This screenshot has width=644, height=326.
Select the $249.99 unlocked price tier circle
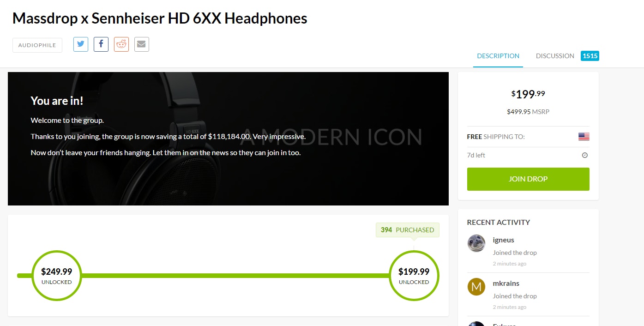point(56,276)
